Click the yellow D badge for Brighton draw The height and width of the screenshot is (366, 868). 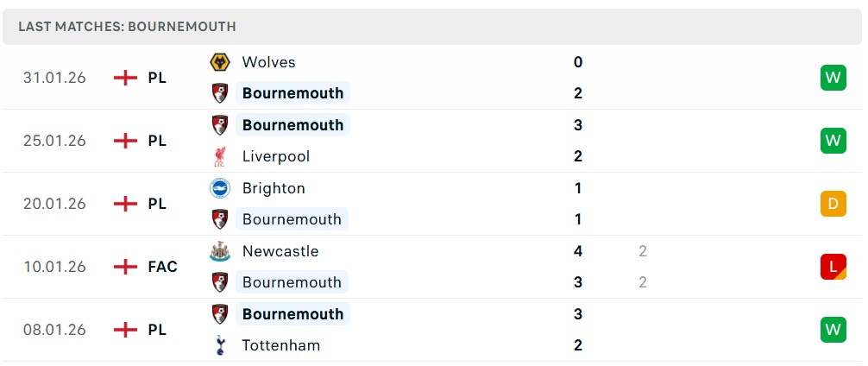tap(833, 204)
